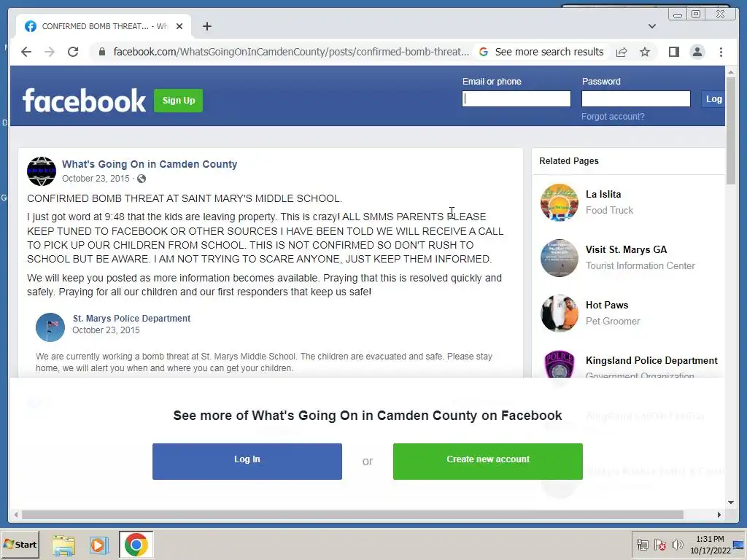The image size is (747, 560).
Task: Open Windows Explorer from taskbar
Action: (63, 545)
